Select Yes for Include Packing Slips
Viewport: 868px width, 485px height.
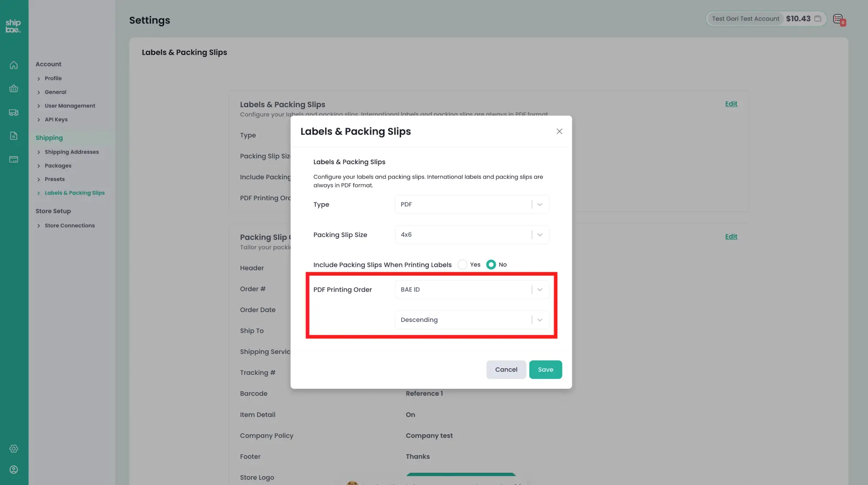click(x=463, y=265)
